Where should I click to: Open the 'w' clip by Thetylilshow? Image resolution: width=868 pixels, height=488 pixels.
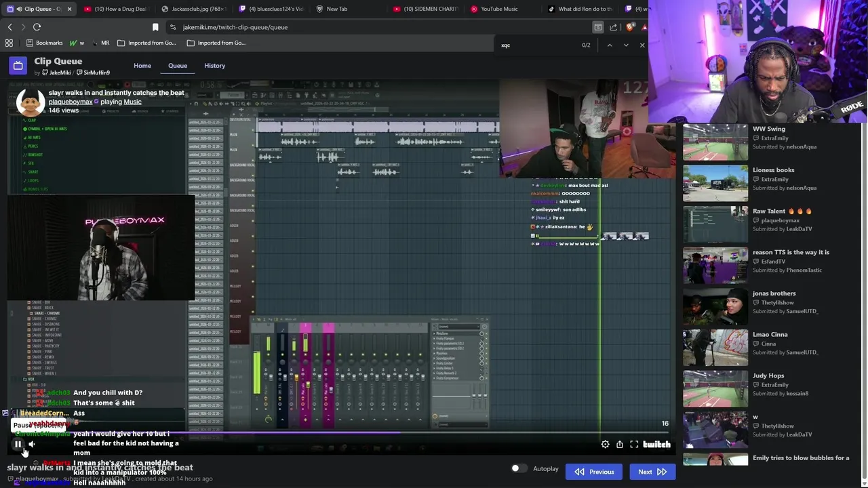(x=715, y=430)
